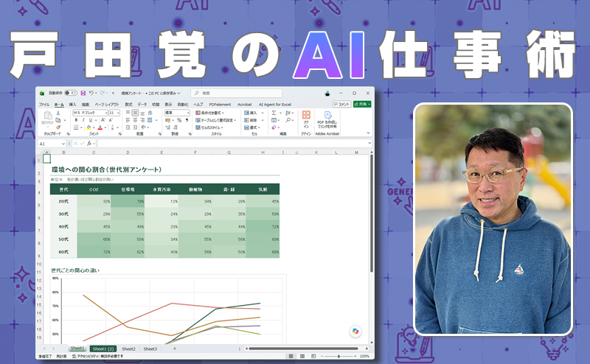Collapse the ribbon with the chevron
The image size is (590, 364).
pyautogui.click(x=368, y=133)
